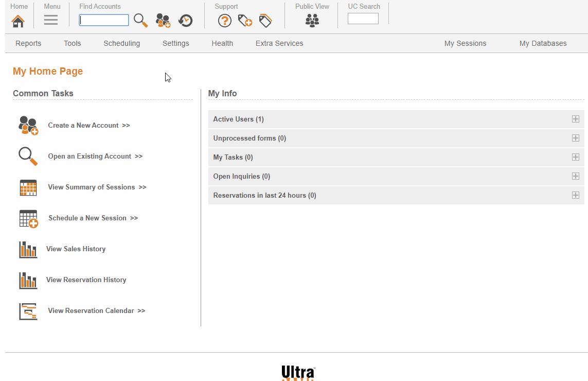
Task: Click the Open Inquiries (0) header text
Action: pyautogui.click(x=242, y=177)
